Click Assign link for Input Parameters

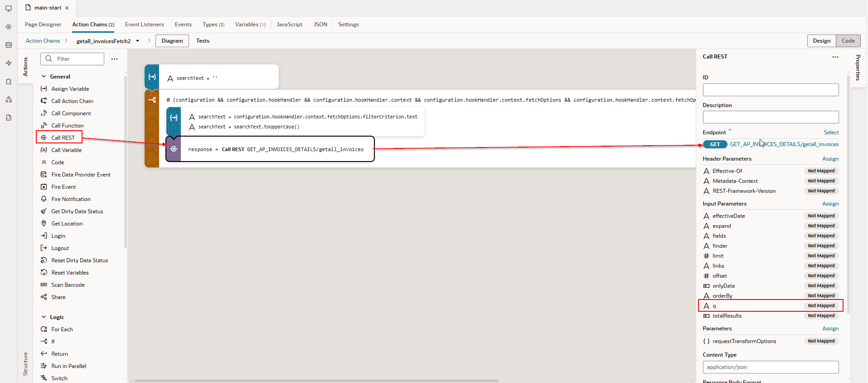coord(830,204)
